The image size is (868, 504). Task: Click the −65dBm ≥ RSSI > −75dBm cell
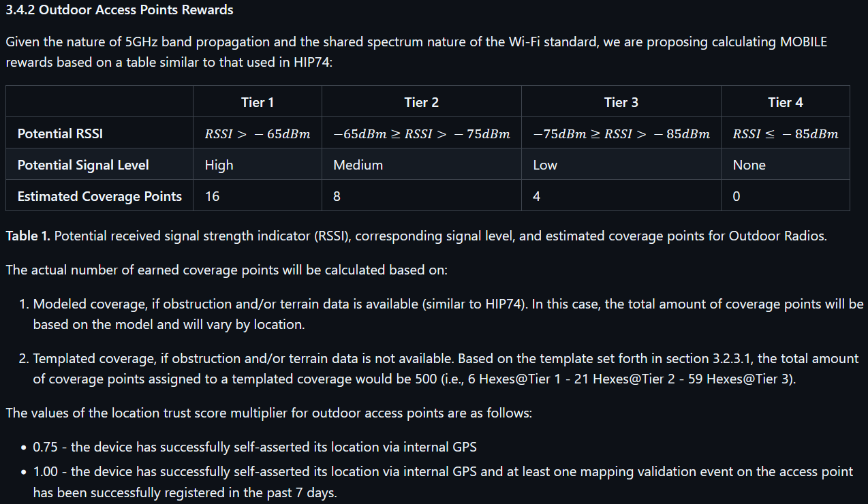[x=422, y=134]
